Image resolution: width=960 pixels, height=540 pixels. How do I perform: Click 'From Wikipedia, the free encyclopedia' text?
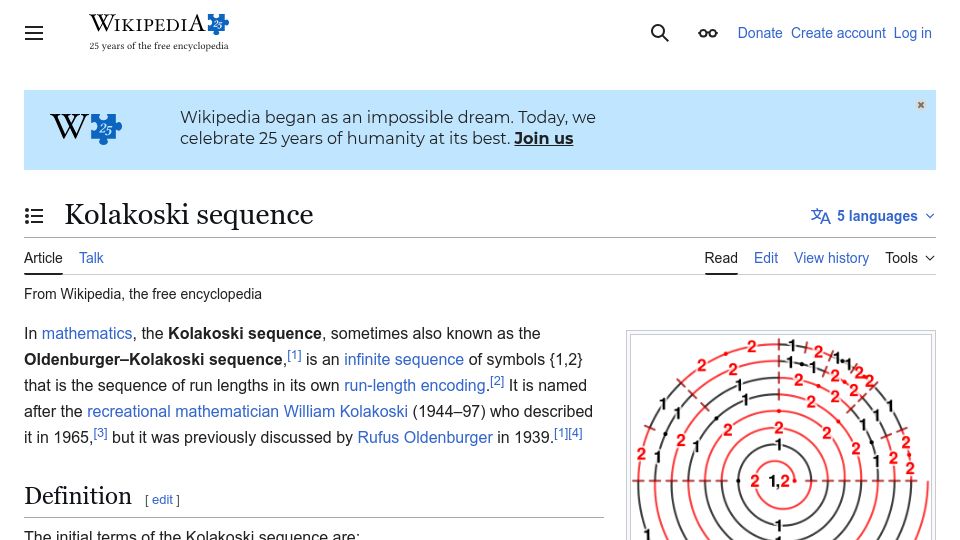[143, 294]
